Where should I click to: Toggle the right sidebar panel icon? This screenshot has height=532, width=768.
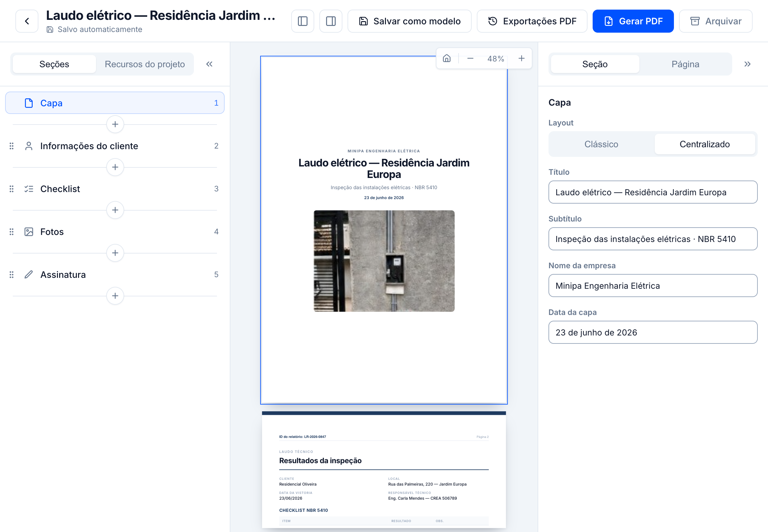point(331,21)
